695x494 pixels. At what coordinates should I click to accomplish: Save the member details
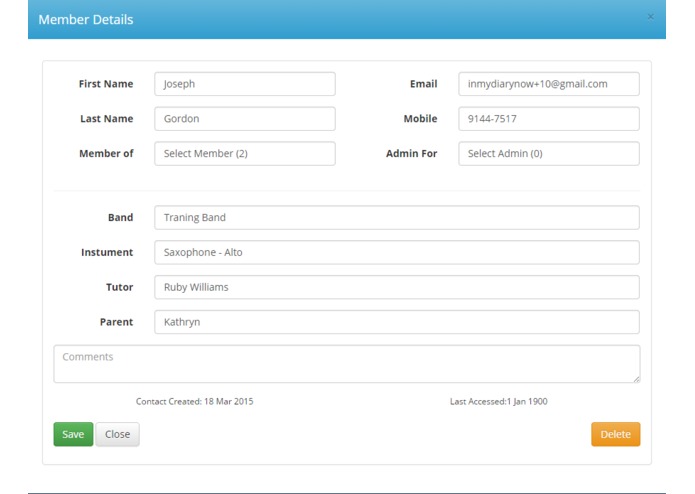pos(73,434)
